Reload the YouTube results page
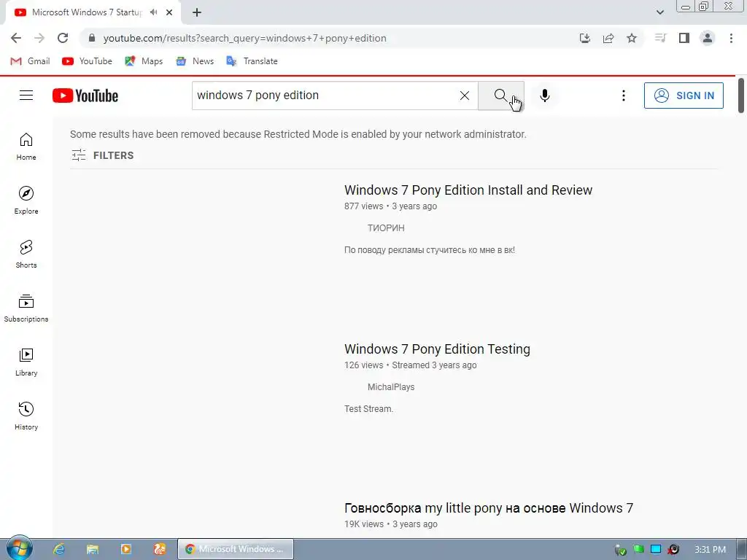 (x=63, y=38)
